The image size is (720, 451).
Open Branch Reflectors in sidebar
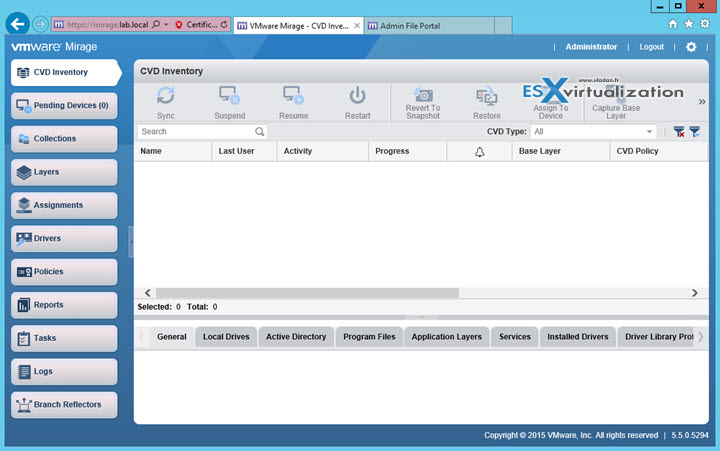pos(64,405)
